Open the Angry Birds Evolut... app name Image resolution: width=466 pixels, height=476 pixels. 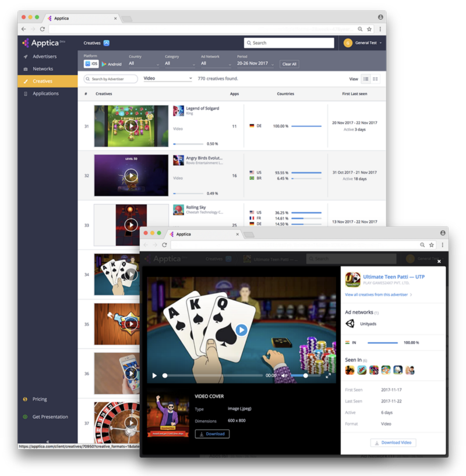tap(204, 158)
